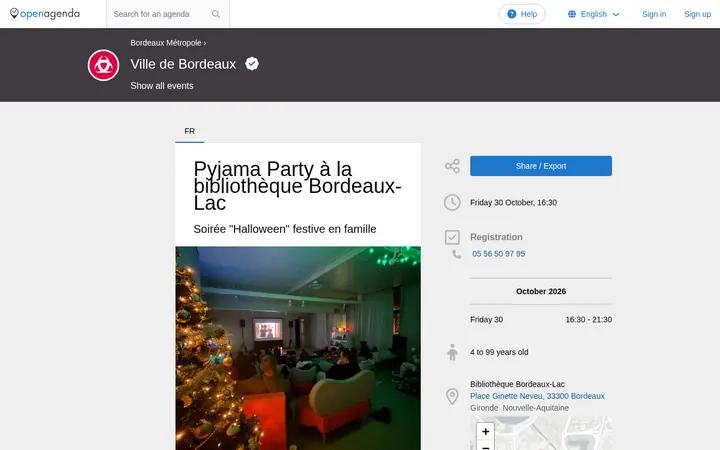720x450 pixels.
Task: Expand the English language dropdown arrow
Action: pos(616,14)
